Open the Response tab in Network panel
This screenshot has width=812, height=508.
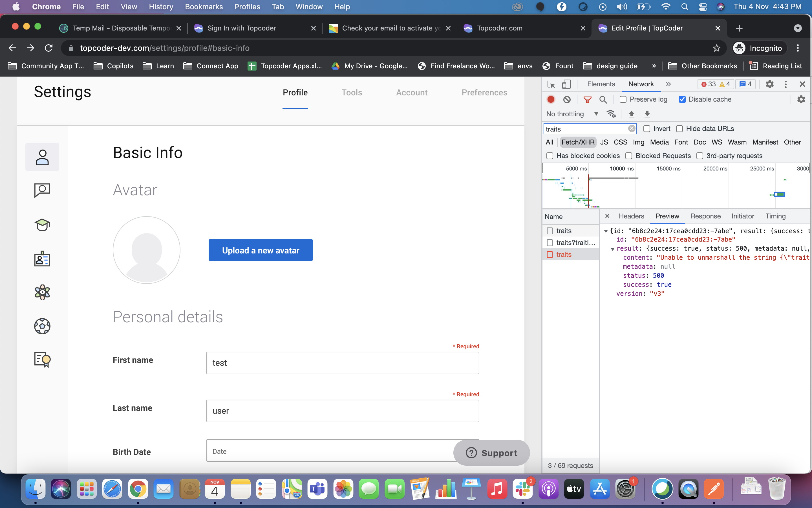click(x=705, y=216)
